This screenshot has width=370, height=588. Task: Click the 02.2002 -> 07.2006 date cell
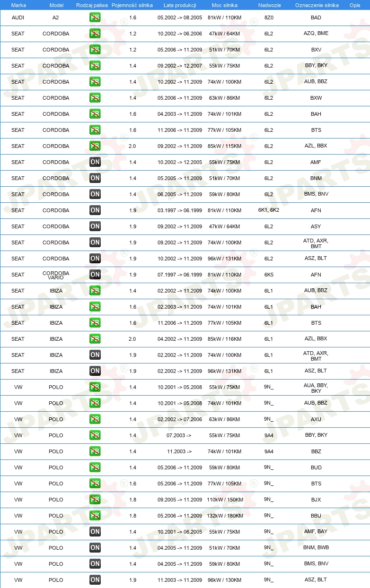point(180,419)
